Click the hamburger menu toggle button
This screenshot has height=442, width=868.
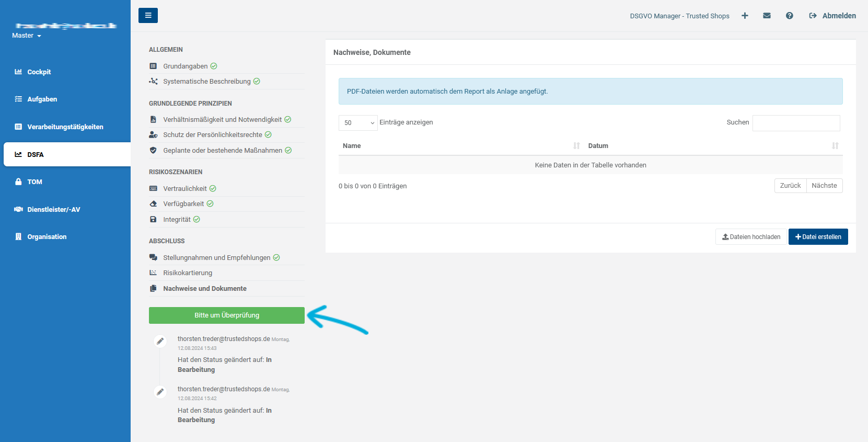148,16
